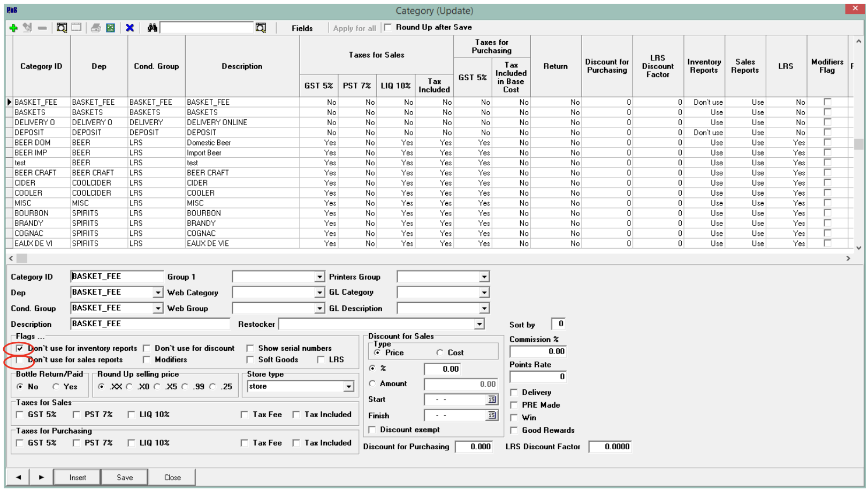The width and height of the screenshot is (868, 491).
Task: Open the Restocker dropdown
Action: 479,324
